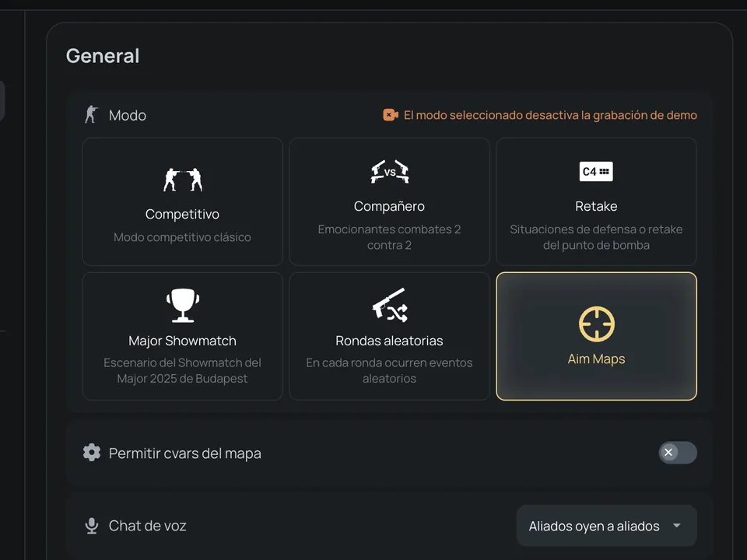The height and width of the screenshot is (560, 747).
Task: Click the Permitir cvars del mapa label
Action: point(185,453)
